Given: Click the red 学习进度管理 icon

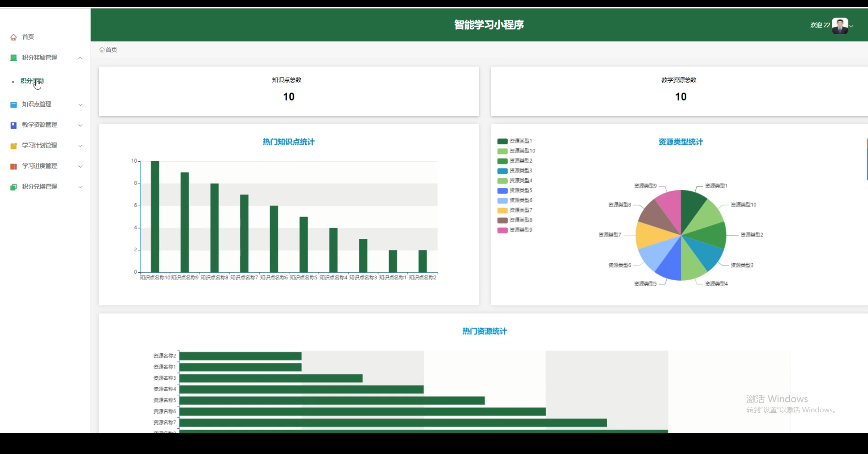Looking at the screenshot, I should coord(14,166).
